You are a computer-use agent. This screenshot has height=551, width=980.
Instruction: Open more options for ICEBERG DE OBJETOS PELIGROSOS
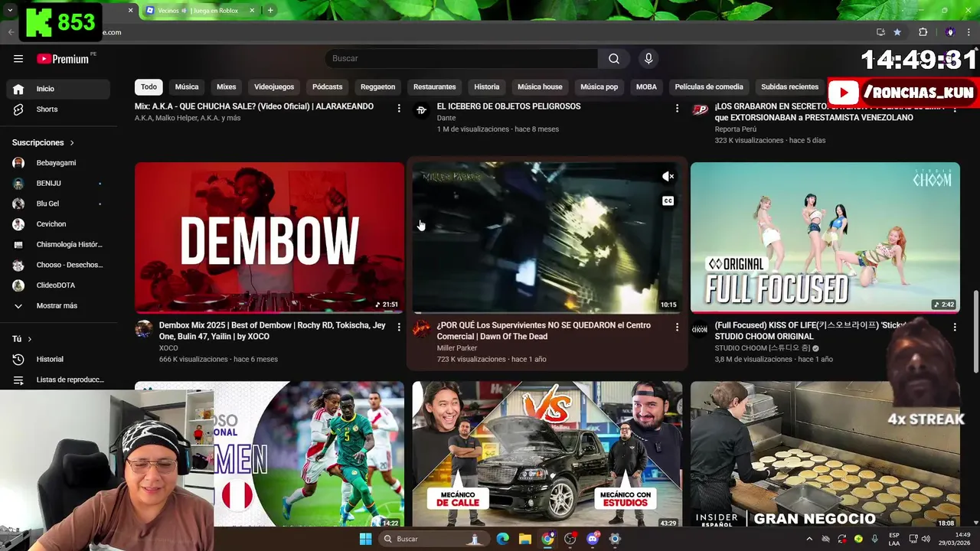[x=677, y=109]
